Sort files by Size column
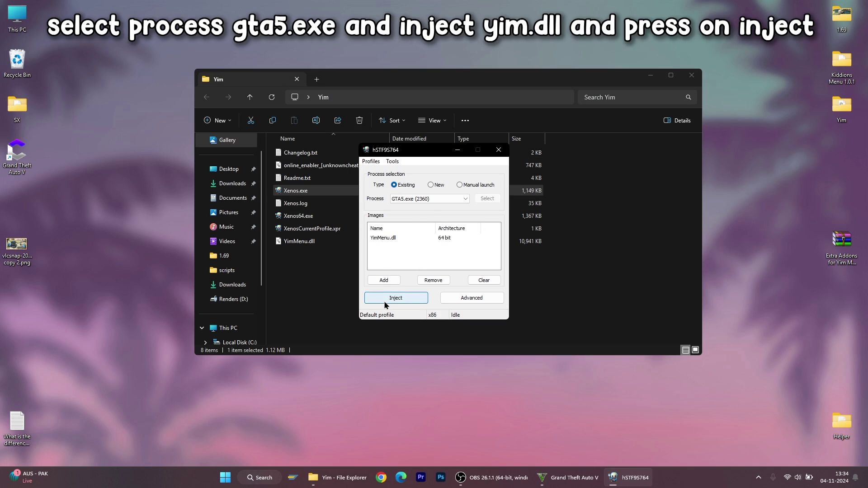This screenshot has height=488, width=868. pos(527,139)
